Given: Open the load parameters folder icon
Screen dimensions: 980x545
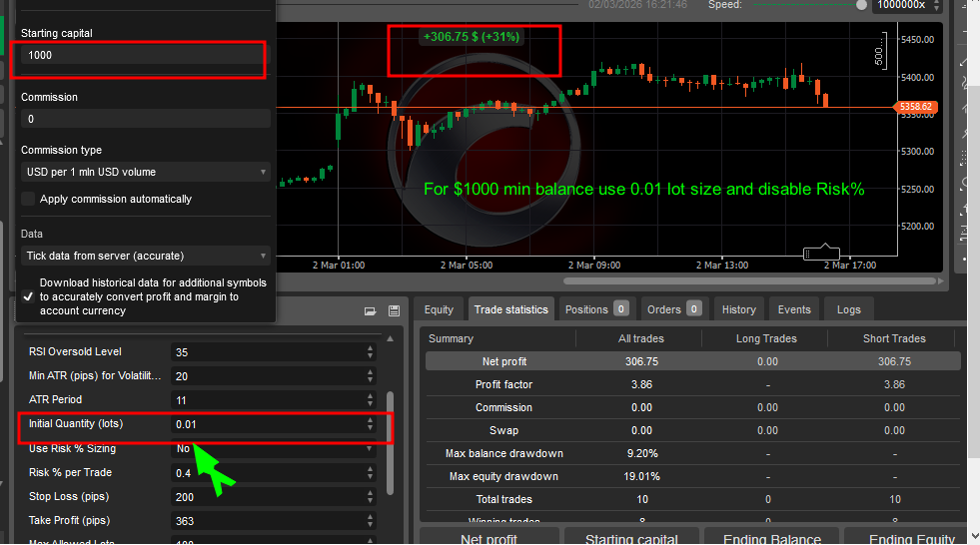Looking at the screenshot, I should pyautogui.click(x=370, y=310).
